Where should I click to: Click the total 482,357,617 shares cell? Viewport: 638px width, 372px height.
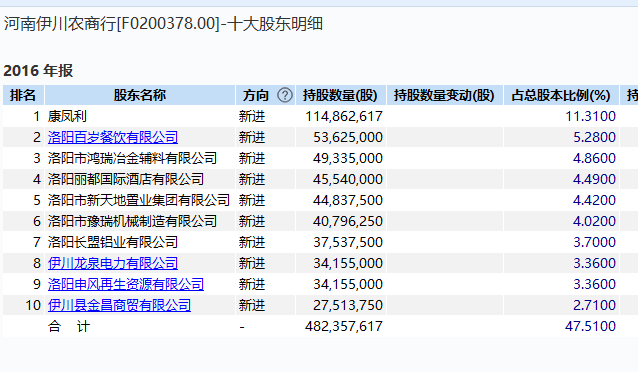343,326
